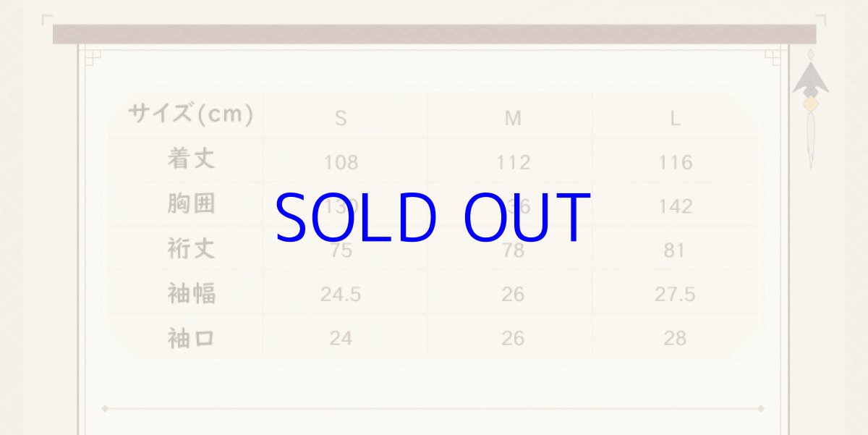Image resolution: width=868 pixels, height=435 pixels.
Task: Click the 袖幅 value 24.5
Action: 341,295
